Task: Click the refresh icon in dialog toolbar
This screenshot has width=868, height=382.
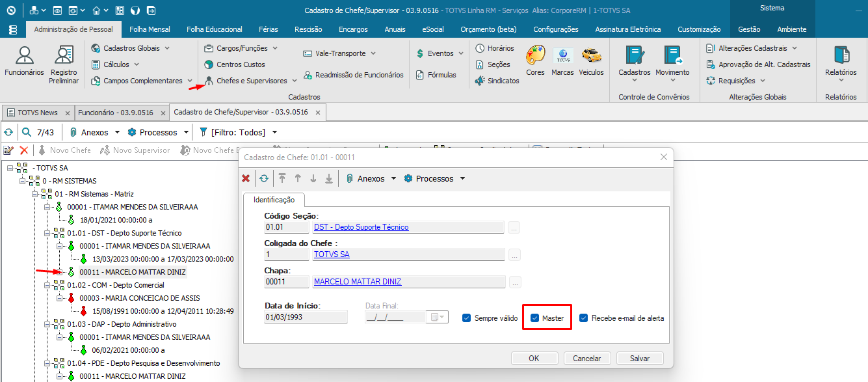Action: [x=263, y=178]
